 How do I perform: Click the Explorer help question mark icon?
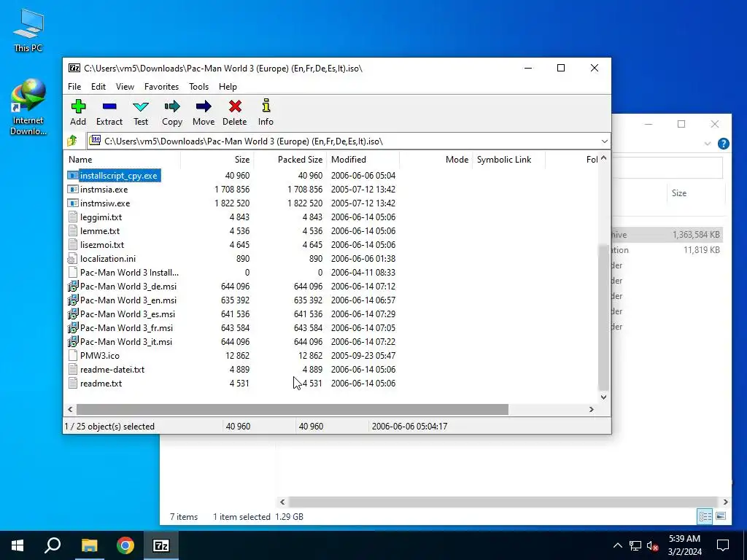pyautogui.click(x=723, y=144)
